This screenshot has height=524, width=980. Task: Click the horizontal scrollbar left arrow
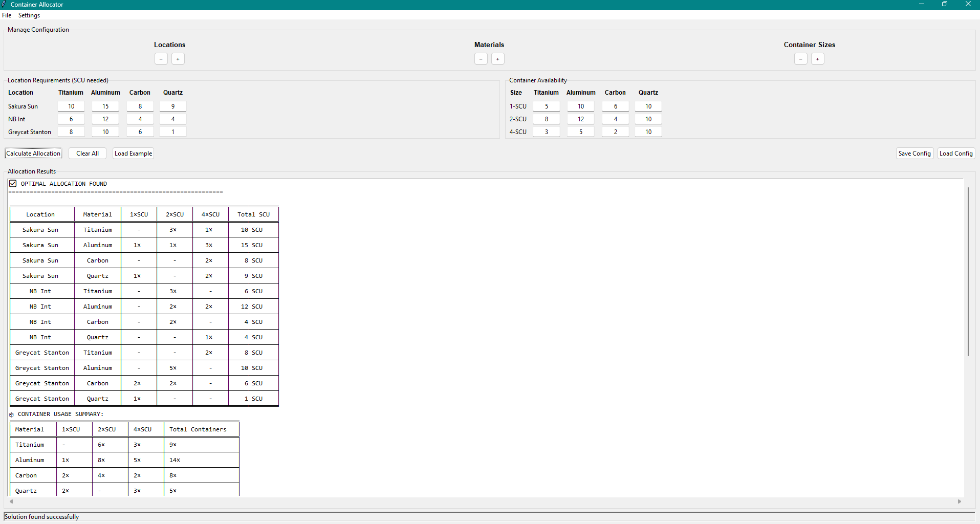[x=11, y=501]
